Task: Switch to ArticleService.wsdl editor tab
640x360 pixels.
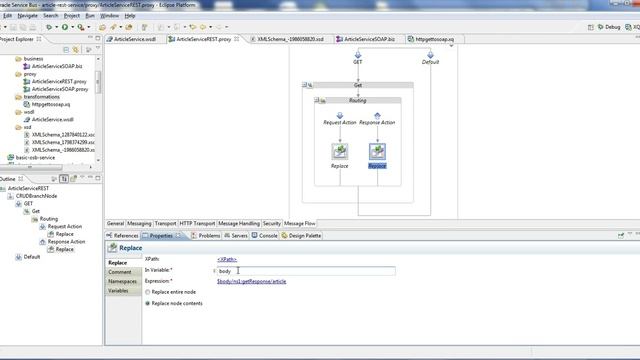Action: (135, 39)
